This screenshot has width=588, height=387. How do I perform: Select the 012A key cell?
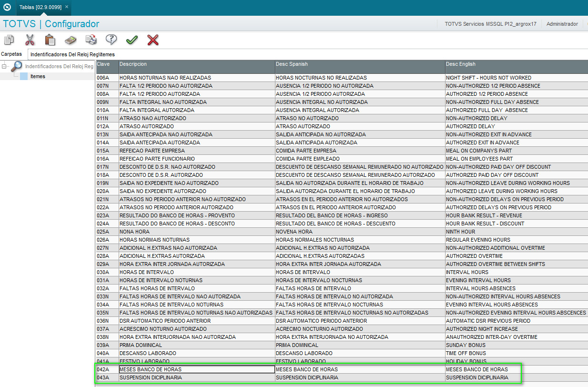point(107,126)
